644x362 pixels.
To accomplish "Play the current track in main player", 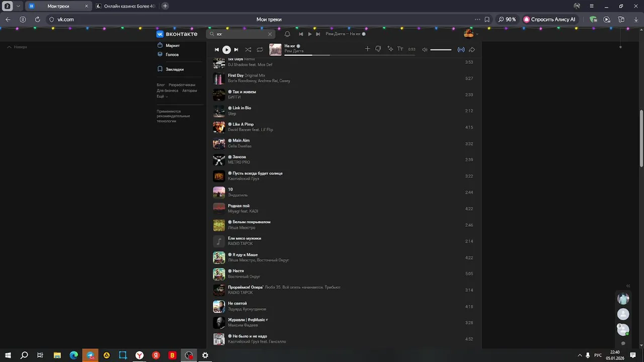I will pos(226,50).
